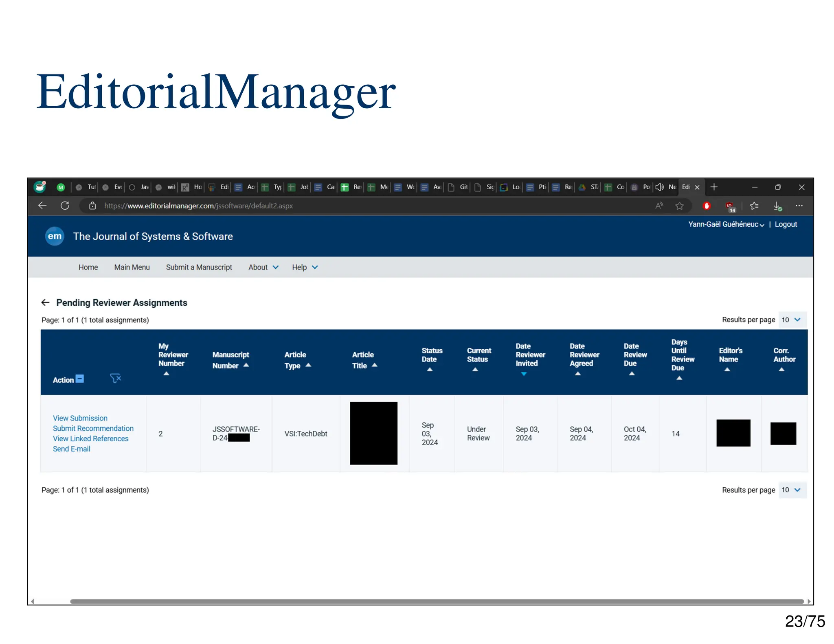Click View Submission link
Image resolution: width=834 pixels, height=644 pixels.
pyautogui.click(x=80, y=418)
